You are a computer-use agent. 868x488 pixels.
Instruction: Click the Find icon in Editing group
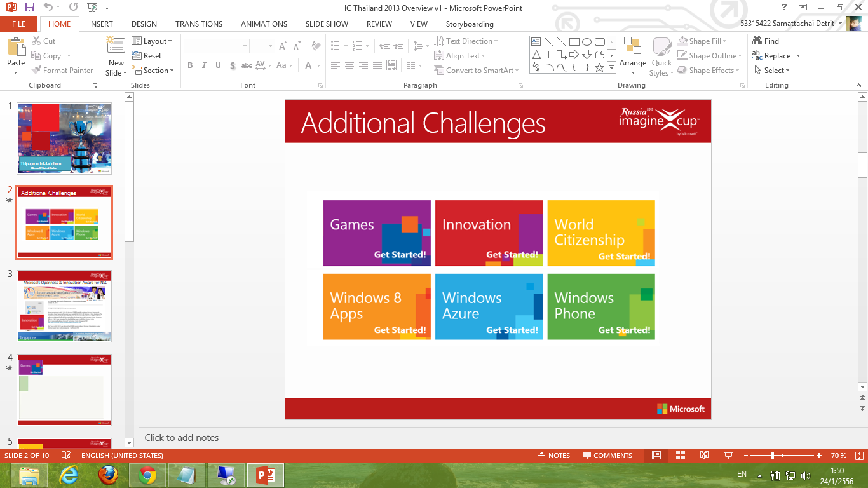pyautogui.click(x=766, y=41)
